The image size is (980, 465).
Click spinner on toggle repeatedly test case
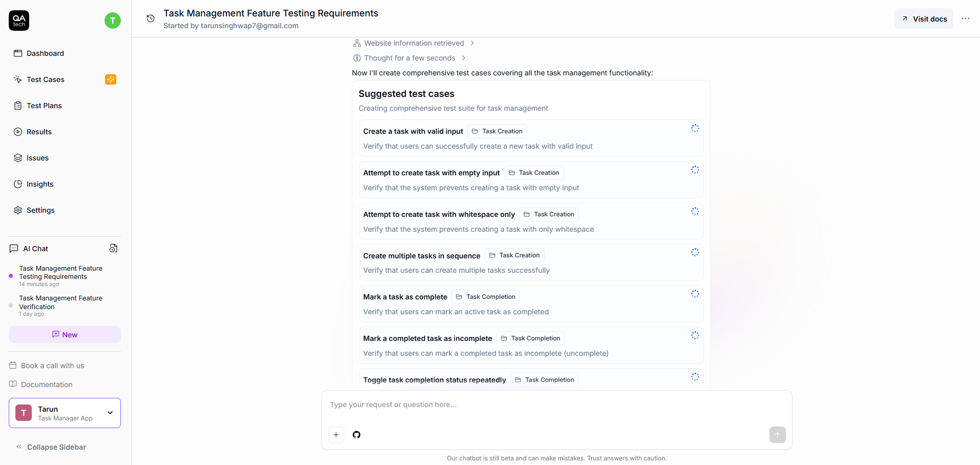pyautogui.click(x=695, y=377)
